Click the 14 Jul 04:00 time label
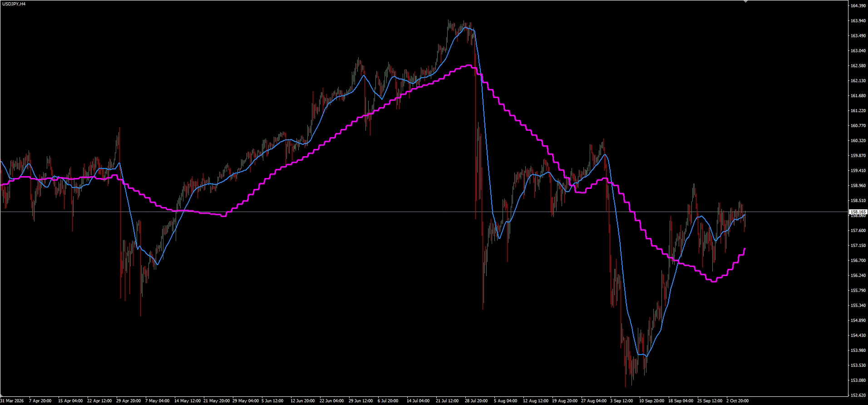 click(418, 401)
